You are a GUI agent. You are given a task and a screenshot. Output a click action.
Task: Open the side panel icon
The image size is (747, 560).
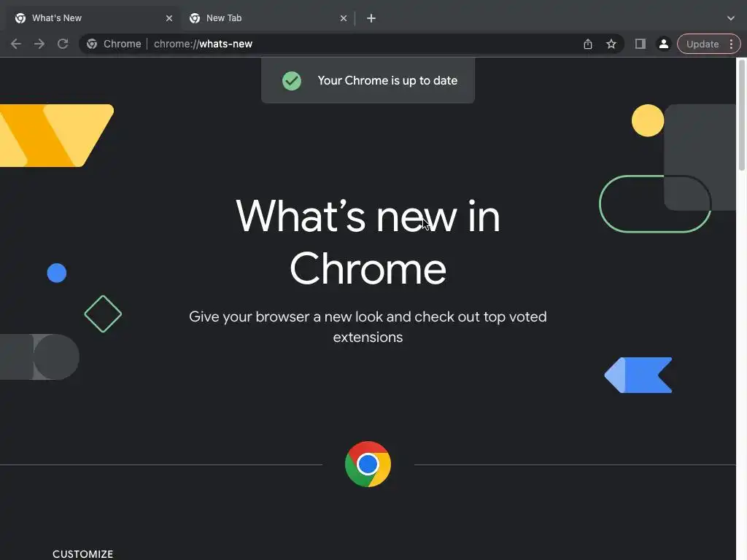pyautogui.click(x=640, y=44)
